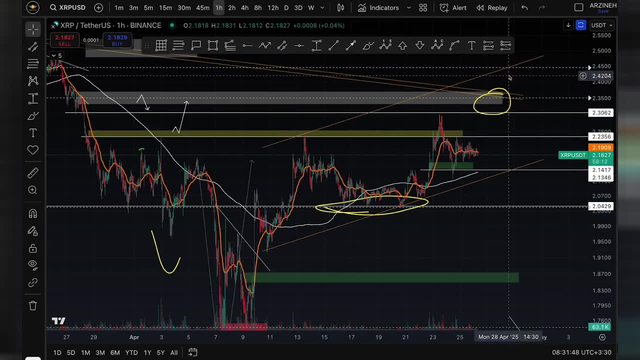Open the patterns tool in left sidebar
Viewport: 640px width, 360px height.
coord(33,81)
